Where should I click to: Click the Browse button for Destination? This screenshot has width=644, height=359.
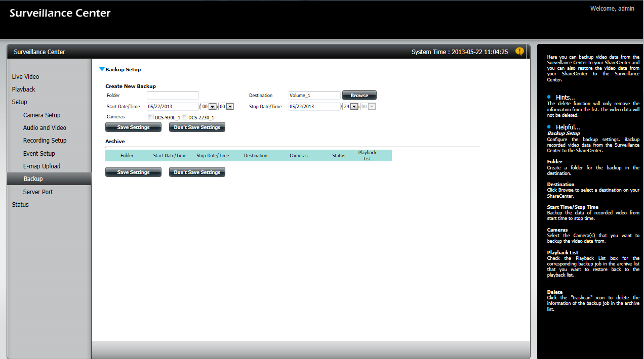pos(359,96)
